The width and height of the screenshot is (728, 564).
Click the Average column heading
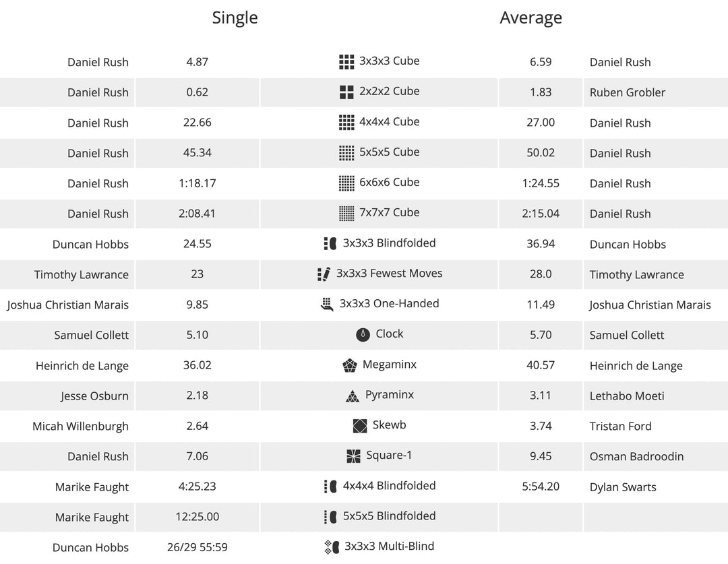[530, 18]
